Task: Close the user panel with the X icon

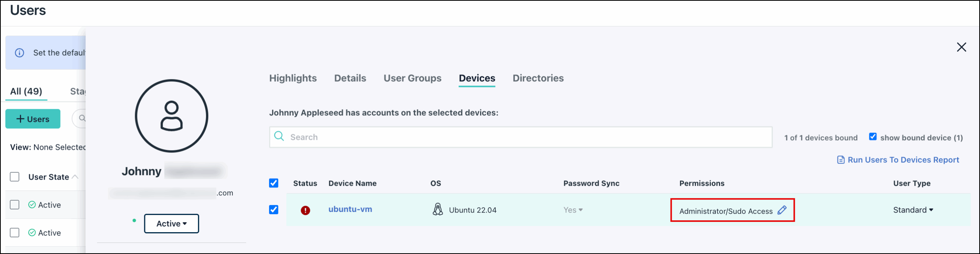Action: click(961, 47)
